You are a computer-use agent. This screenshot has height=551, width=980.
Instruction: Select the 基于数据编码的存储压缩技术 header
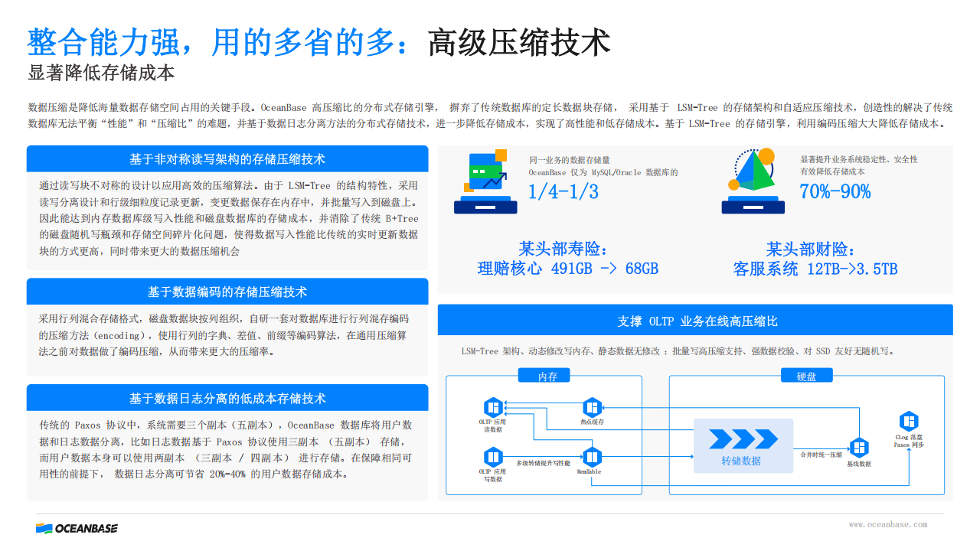227,292
